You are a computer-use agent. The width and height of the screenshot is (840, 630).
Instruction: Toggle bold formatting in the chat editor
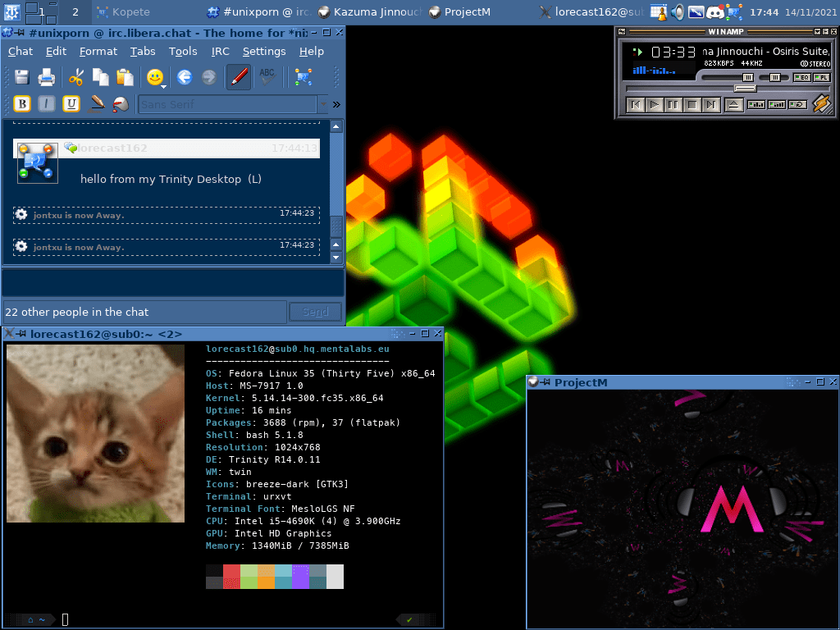pyautogui.click(x=21, y=104)
